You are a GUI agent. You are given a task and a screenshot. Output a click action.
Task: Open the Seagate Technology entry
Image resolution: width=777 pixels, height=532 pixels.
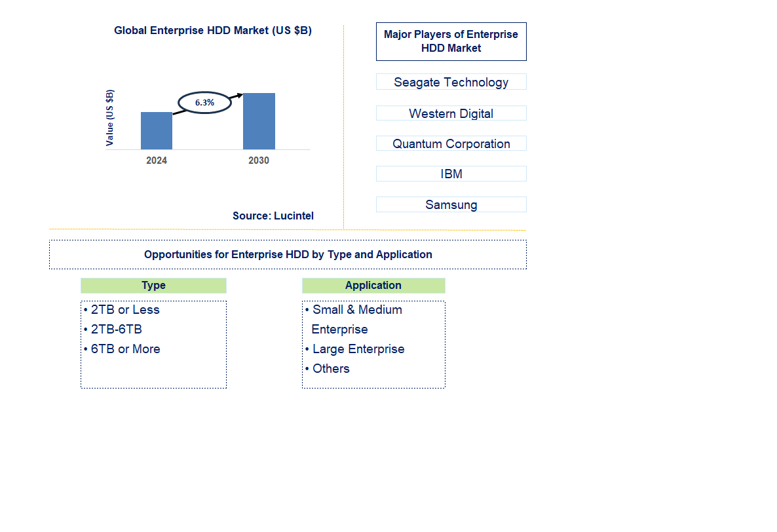pos(451,82)
